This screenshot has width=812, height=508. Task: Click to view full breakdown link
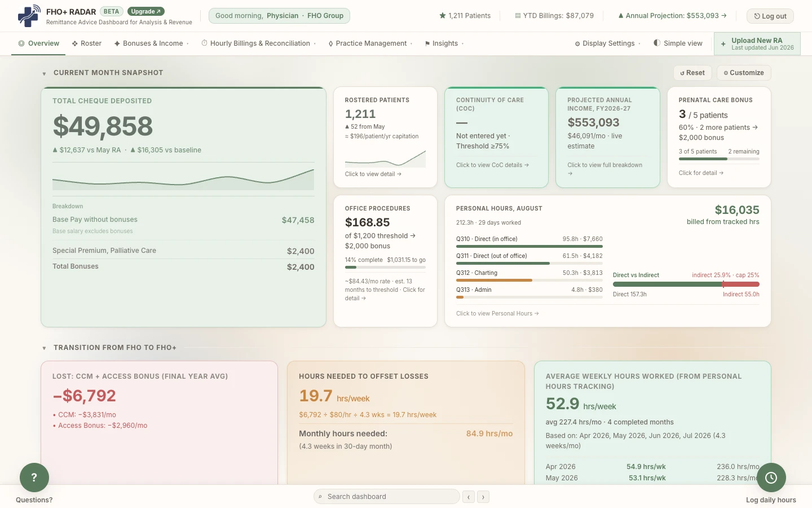(605, 169)
